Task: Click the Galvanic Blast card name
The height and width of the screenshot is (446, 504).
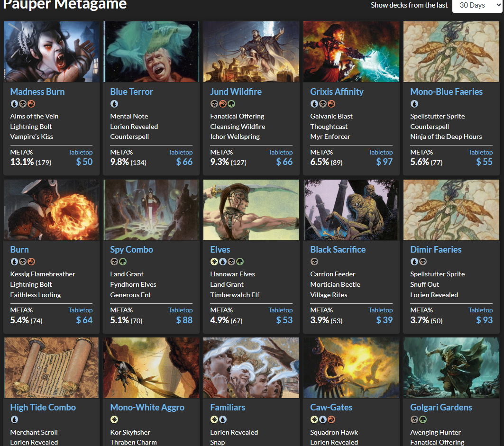Action: 331,116
